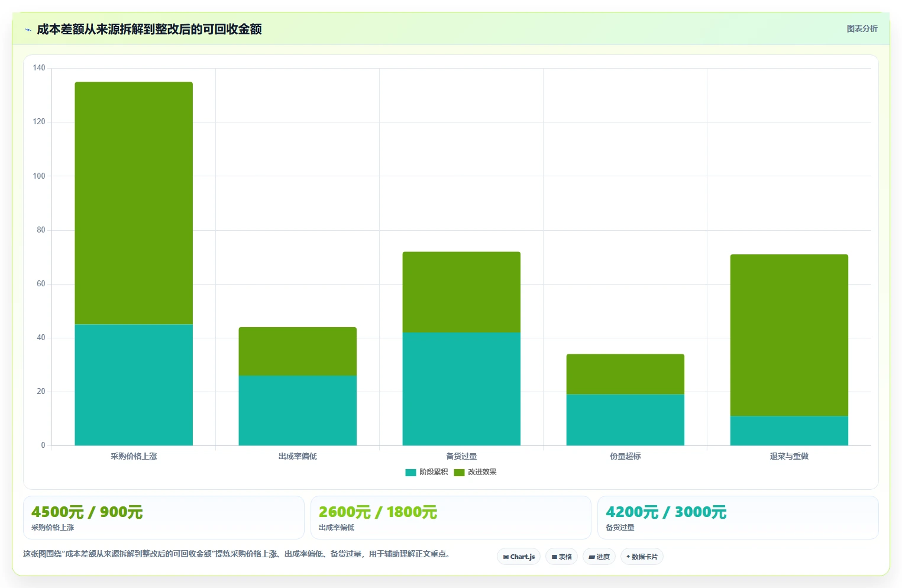Click the 数据卡片 chip star icon

click(x=628, y=557)
